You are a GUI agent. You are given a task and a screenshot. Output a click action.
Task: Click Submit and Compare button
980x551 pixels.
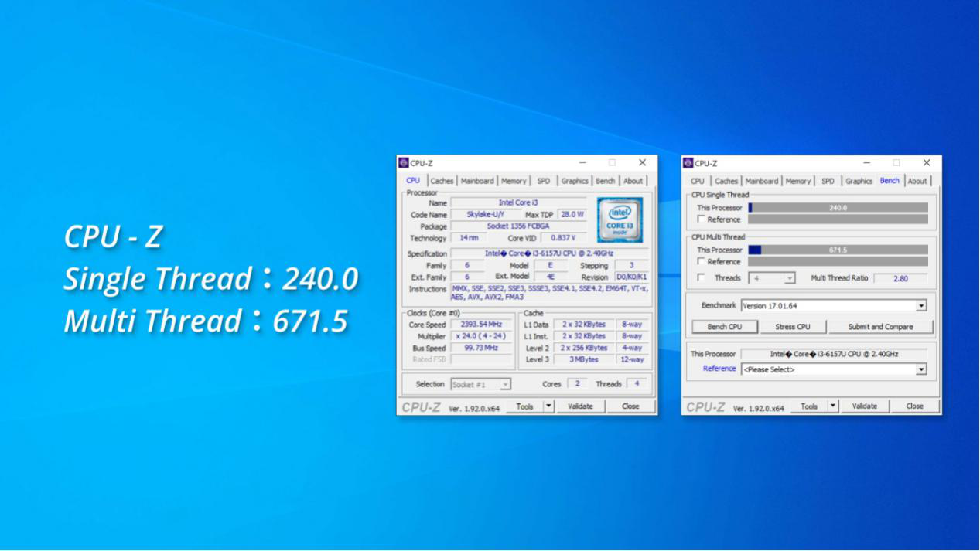[x=880, y=327]
